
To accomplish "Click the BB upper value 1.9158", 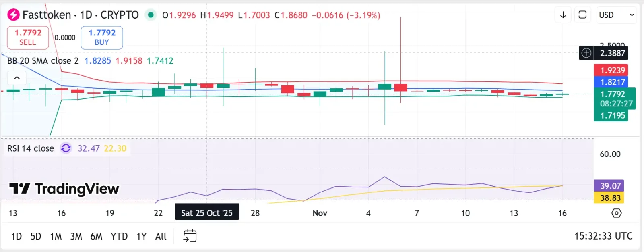I will point(129,61).
